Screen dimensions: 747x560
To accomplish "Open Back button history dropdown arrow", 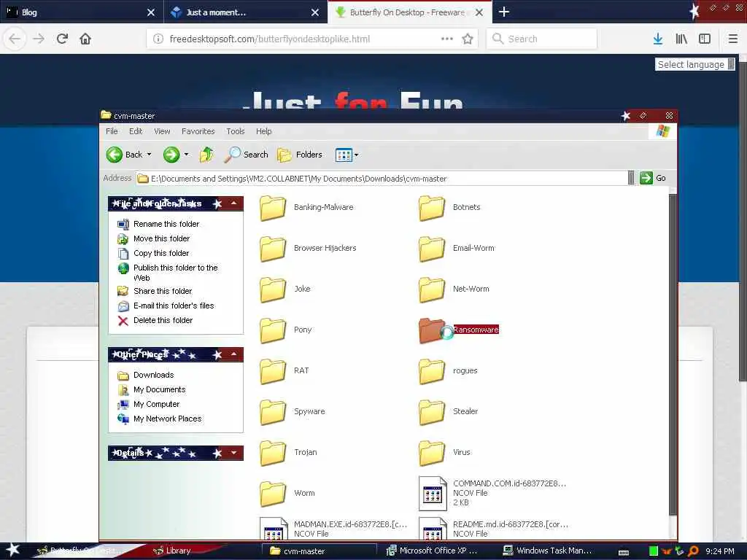I will tap(149, 155).
